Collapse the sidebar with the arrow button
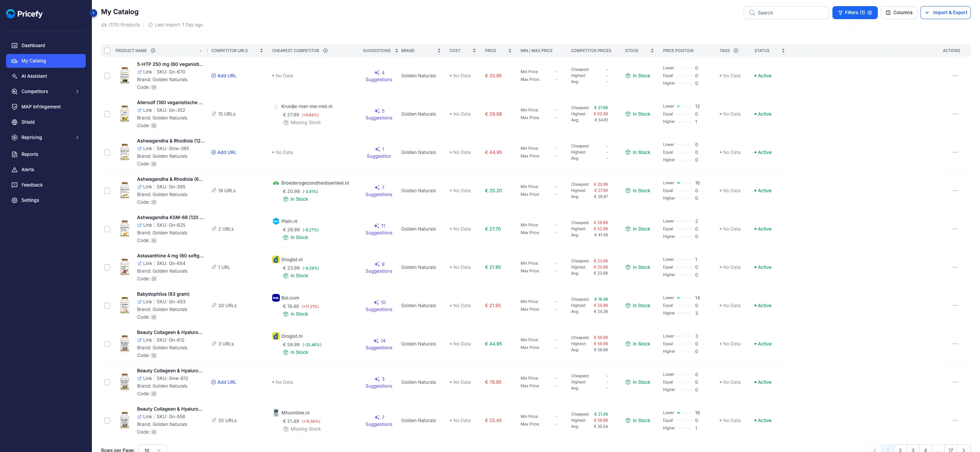The image size is (980, 452). point(93,13)
